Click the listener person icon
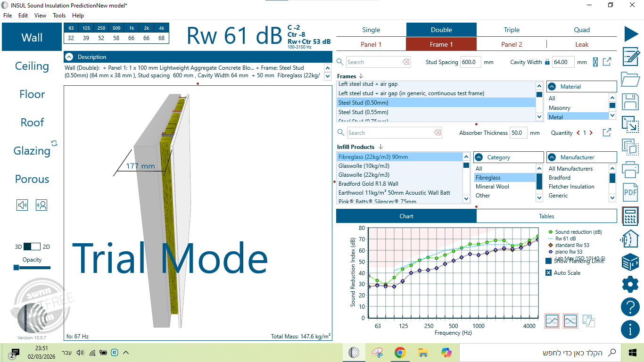 click(41, 205)
